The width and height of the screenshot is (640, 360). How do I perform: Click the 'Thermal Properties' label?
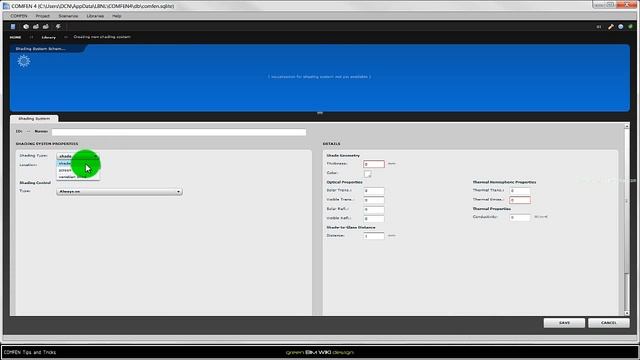coord(492,209)
